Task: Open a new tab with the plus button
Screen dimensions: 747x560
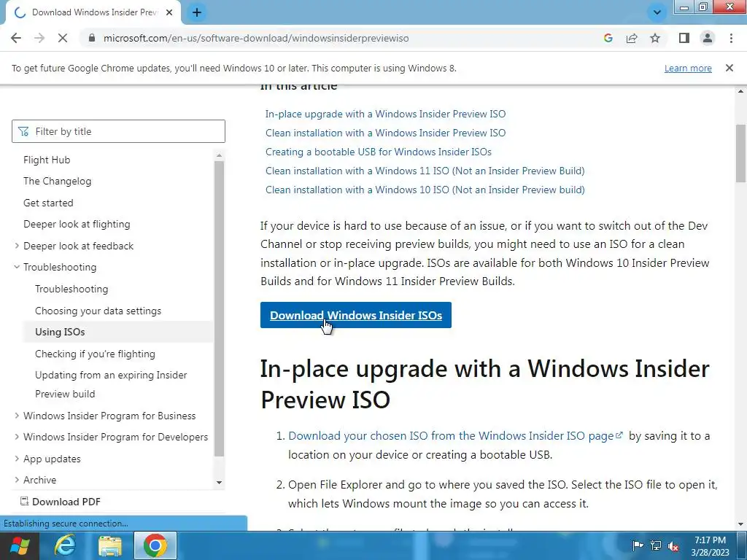Action: (197, 12)
